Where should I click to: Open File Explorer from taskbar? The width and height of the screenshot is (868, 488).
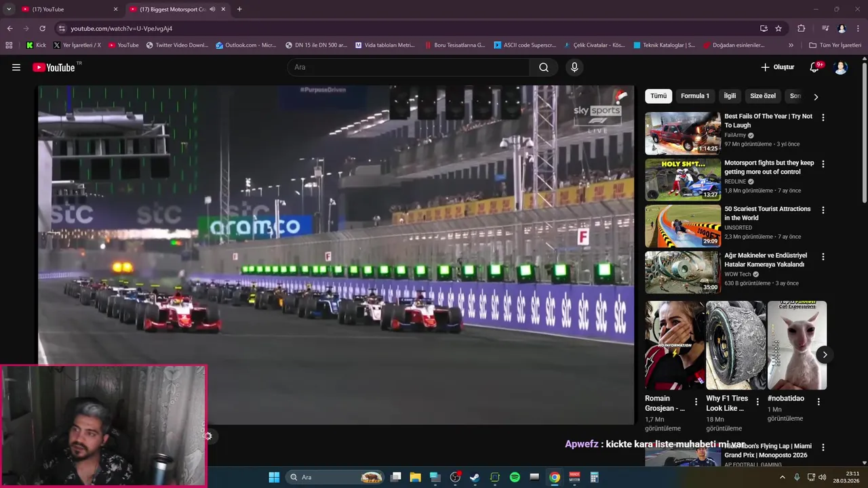click(x=416, y=477)
